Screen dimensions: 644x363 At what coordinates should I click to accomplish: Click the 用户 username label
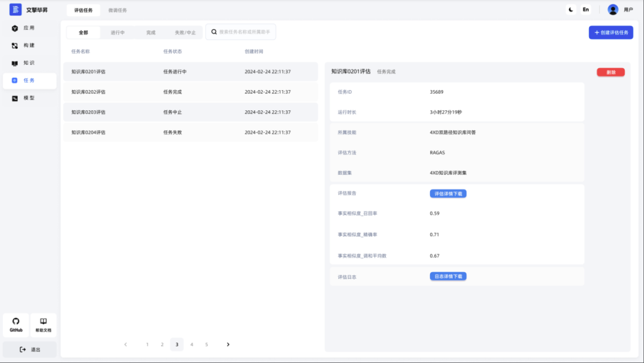coord(628,10)
